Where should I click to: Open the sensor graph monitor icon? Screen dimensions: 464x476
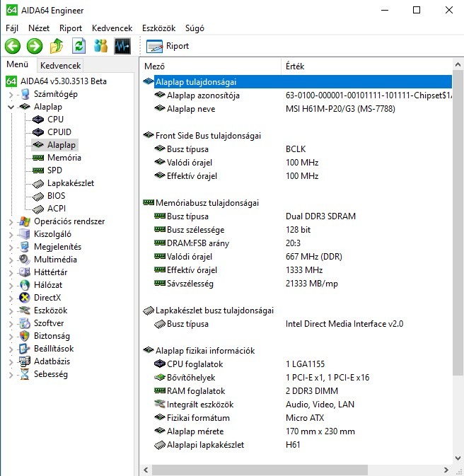122,46
